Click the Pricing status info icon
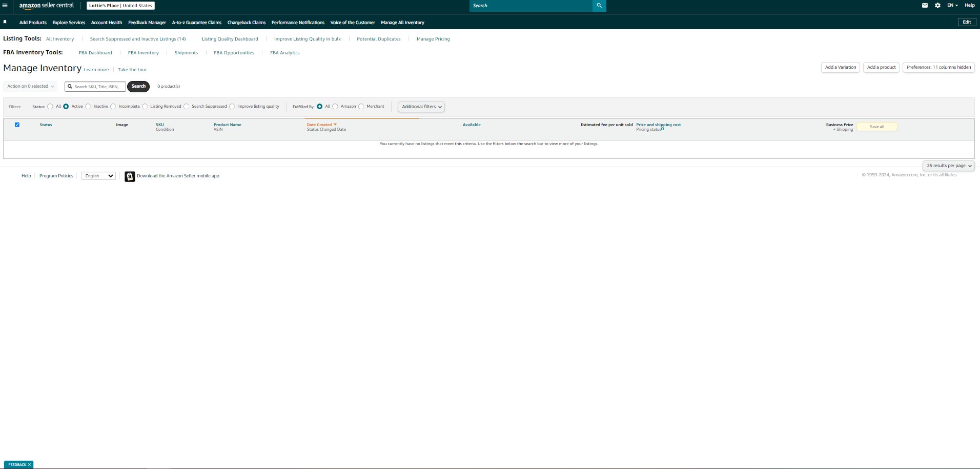The image size is (980, 469). (x=663, y=129)
